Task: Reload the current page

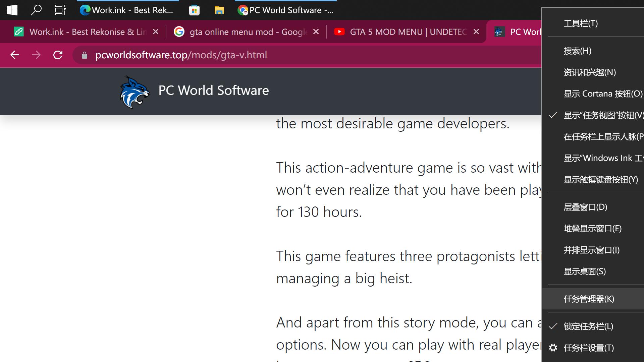Action: [58, 55]
